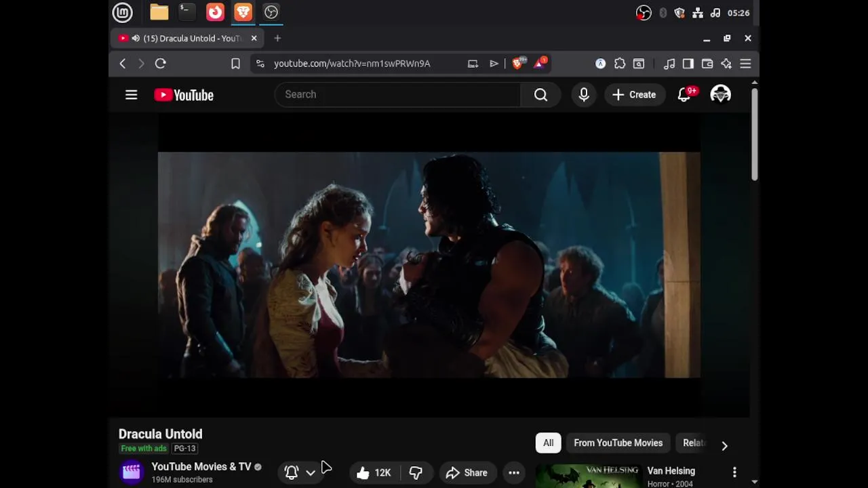Open YouTube Movies & TV channel avatar

pos(132,472)
